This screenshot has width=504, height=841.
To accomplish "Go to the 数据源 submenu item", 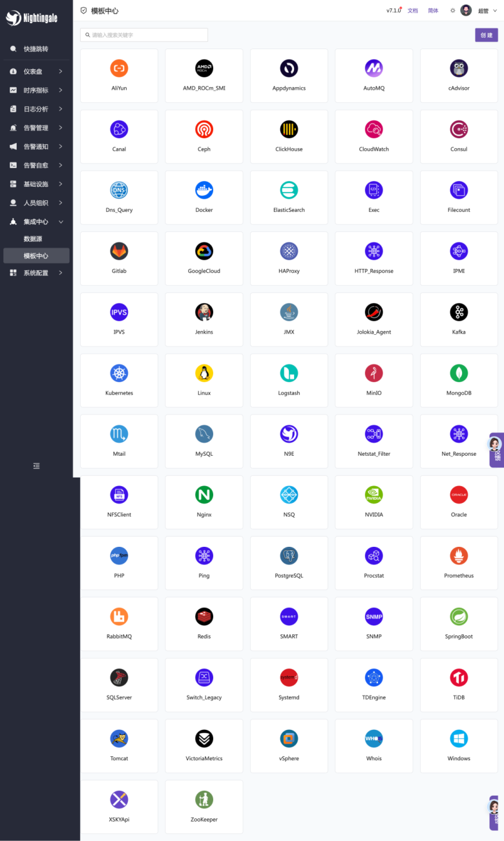I will 33,239.
